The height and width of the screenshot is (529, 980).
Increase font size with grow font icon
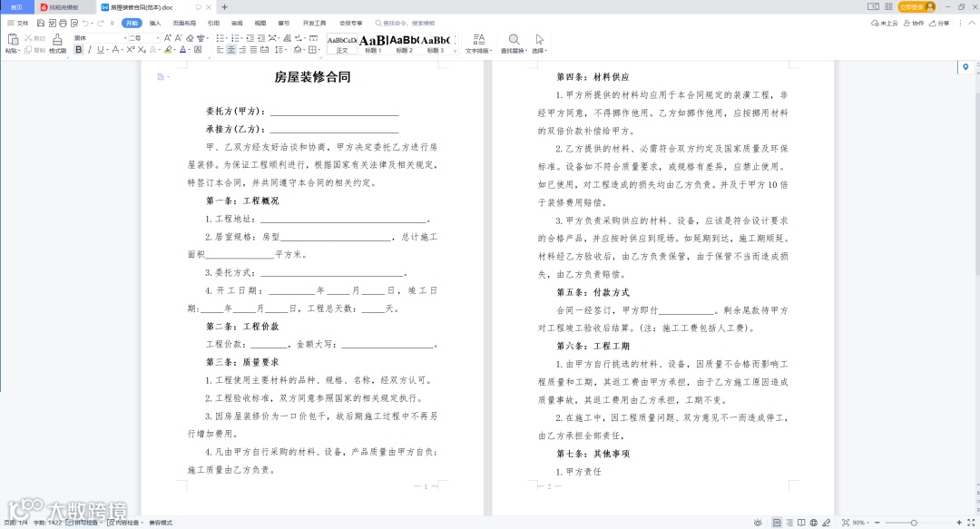(168, 38)
